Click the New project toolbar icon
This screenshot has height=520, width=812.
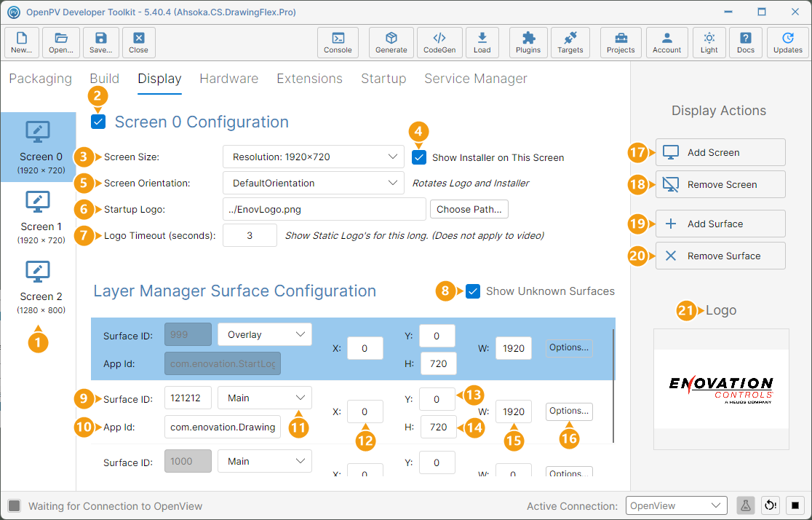22,42
